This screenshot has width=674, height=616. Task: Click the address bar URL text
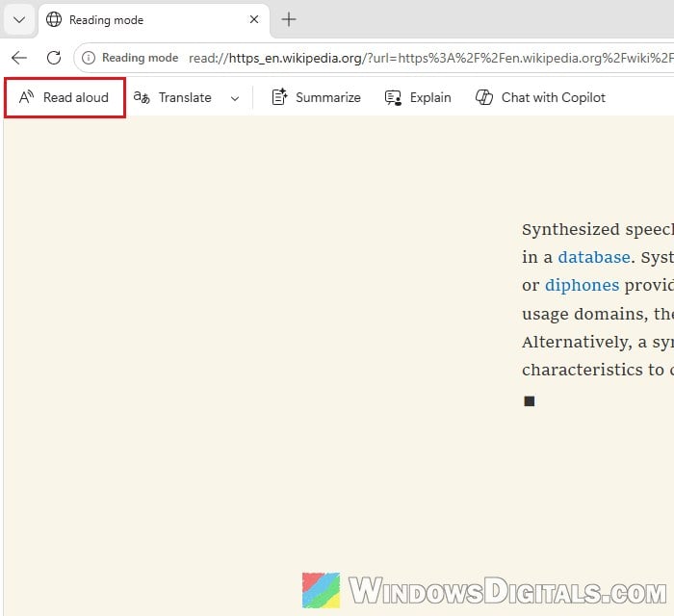[x=430, y=58]
